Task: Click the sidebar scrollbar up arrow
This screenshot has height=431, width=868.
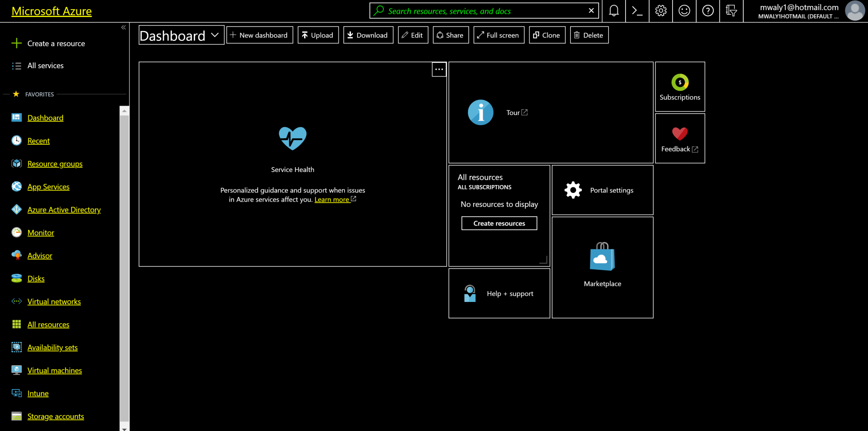Action: click(124, 111)
